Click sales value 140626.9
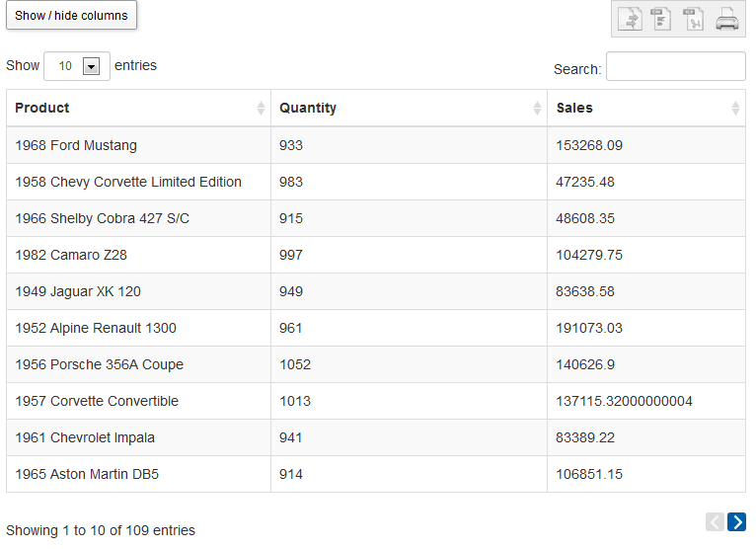756x549 pixels. 585,364
